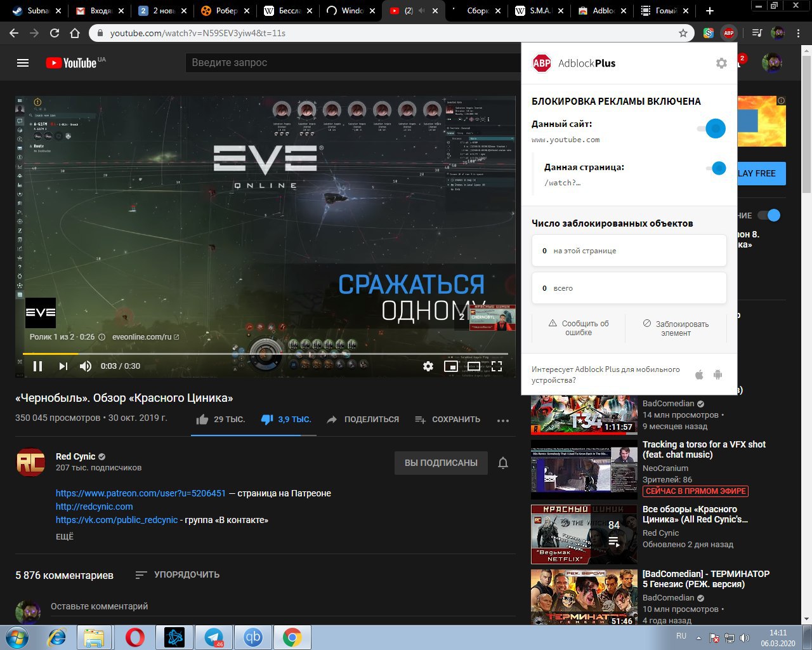Screen dimensions: 812x650
Task: Enter fullscreen in the video player
Action: pos(497,366)
